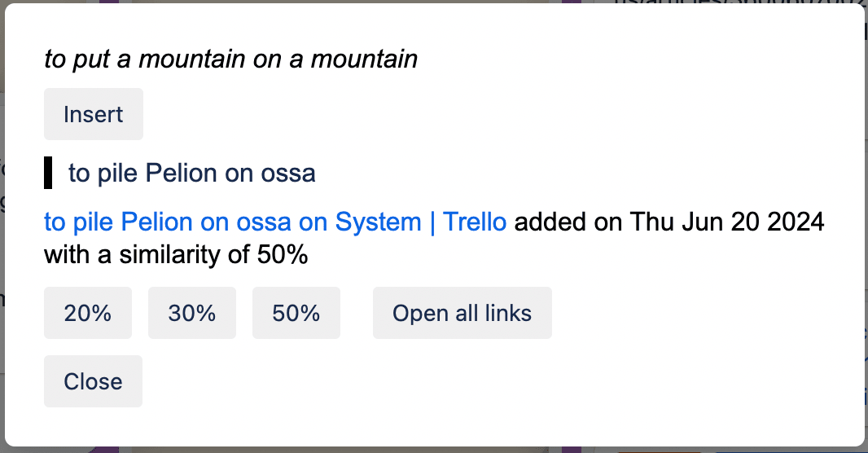Click the dark quoted line below Insert

pos(191,174)
